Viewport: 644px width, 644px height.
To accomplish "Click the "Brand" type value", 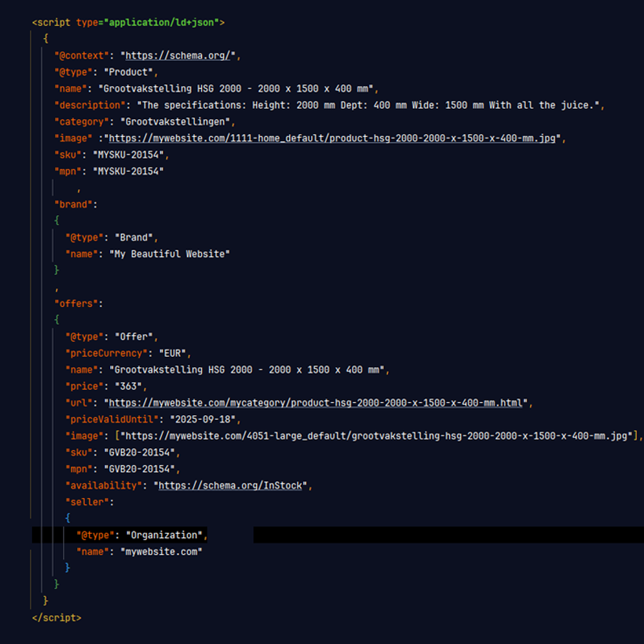I will click(133, 238).
